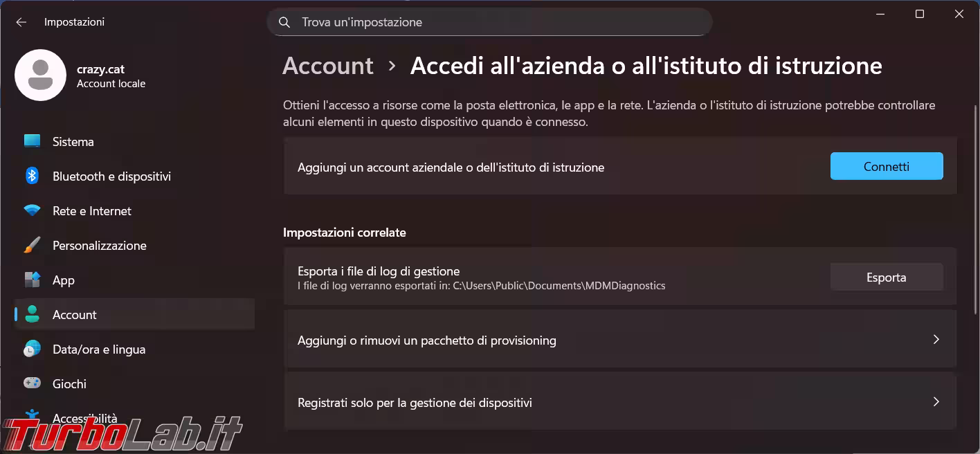Open Sistema label in sidebar
The image size is (980, 454).
73,142
